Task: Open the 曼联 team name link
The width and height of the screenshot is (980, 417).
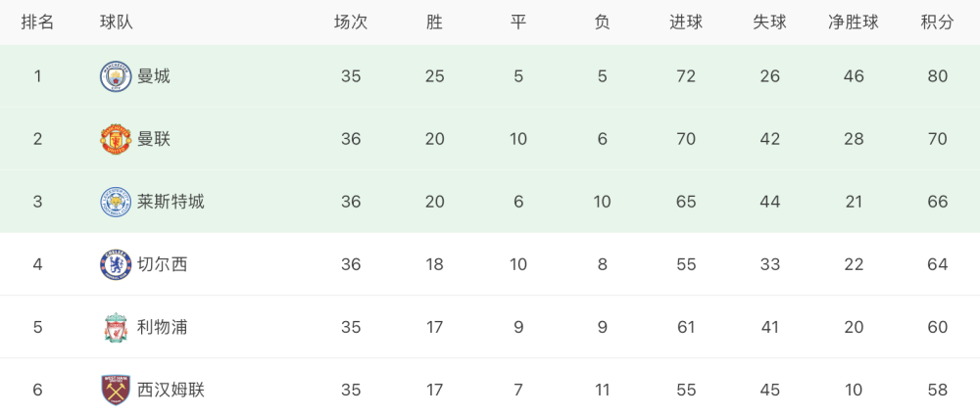Action: pyautogui.click(x=154, y=139)
